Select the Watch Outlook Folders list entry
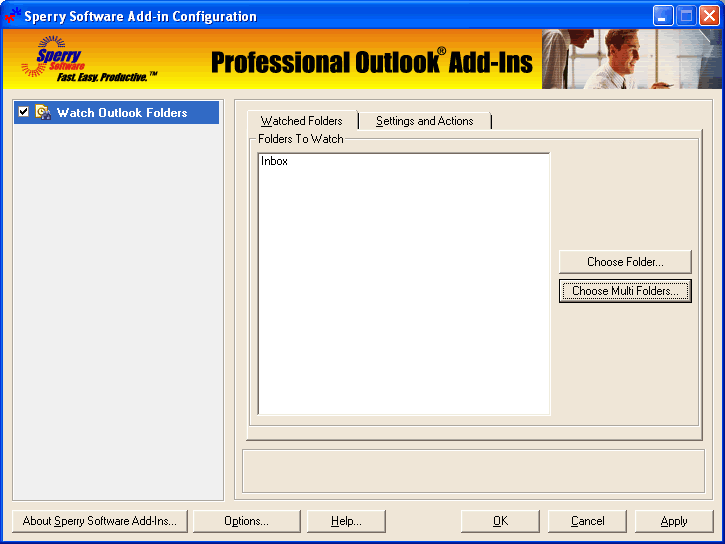The height and width of the screenshot is (544, 725). coord(121,113)
